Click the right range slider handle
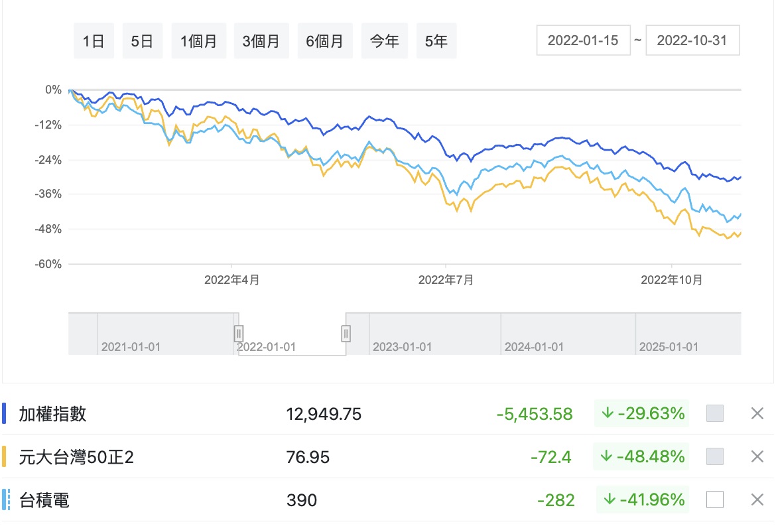 click(346, 333)
